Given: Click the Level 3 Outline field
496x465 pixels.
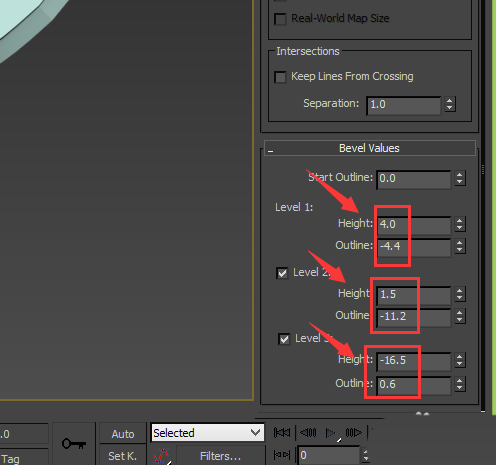Looking at the screenshot, I should tap(413, 386).
